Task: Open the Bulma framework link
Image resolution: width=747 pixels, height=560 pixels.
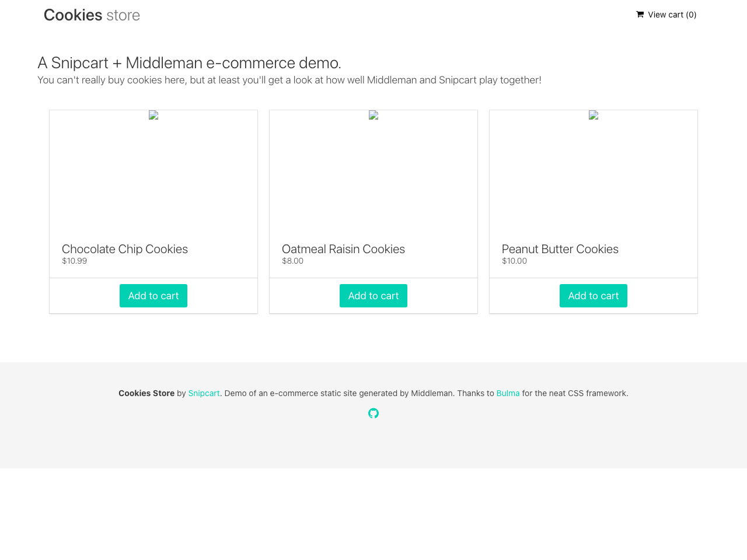Action: point(508,393)
